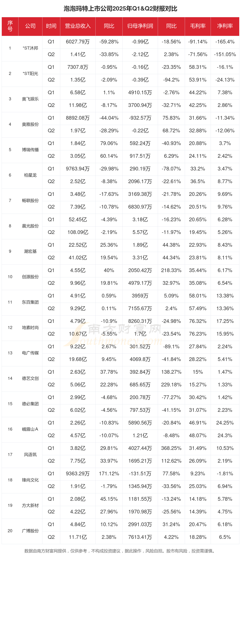Image resolution: width=241 pixels, height=644 pixels.
Task: Click company name 潮宏基
Action: pyautogui.click(x=30, y=251)
